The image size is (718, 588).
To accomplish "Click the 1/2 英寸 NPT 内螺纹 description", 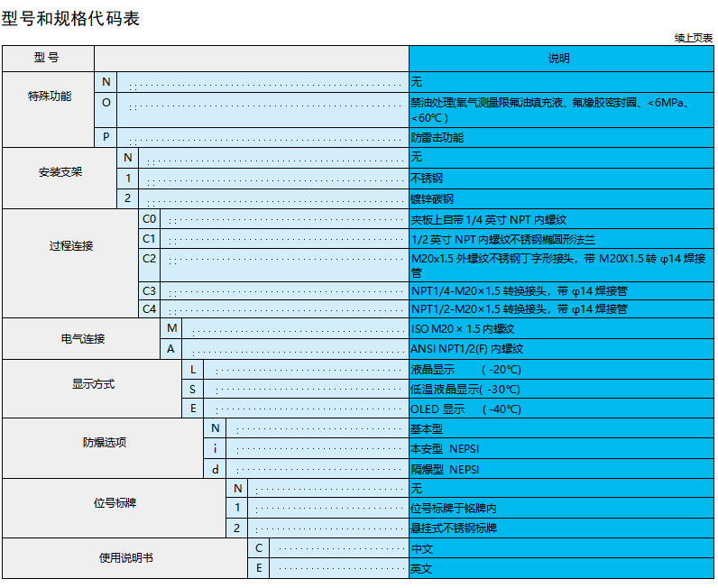I will coord(559,240).
